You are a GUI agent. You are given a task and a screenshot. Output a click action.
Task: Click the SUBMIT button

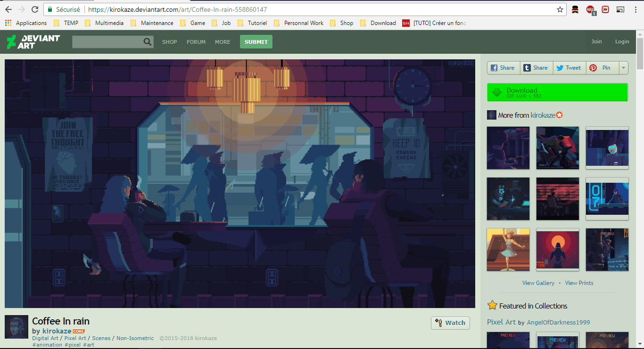coord(256,42)
